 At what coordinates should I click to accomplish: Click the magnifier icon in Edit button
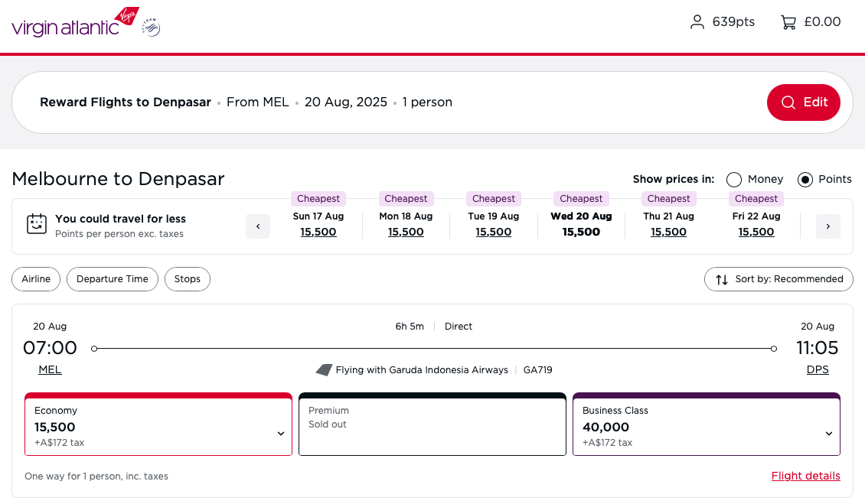pyautogui.click(x=788, y=102)
